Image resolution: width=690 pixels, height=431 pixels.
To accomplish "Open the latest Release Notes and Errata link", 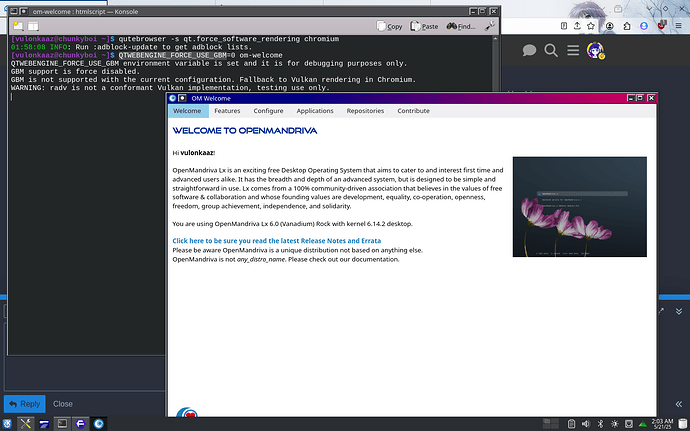I will pos(277,241).
